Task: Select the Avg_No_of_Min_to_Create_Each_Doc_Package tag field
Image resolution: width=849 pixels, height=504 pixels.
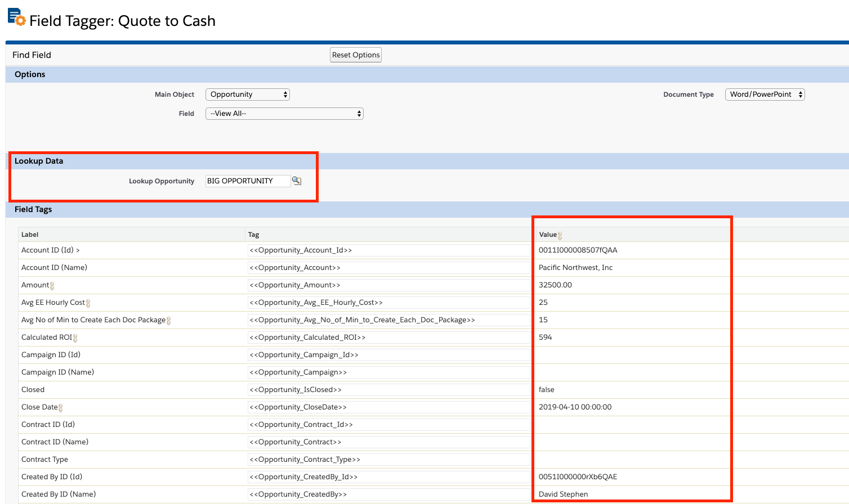Action: [x=389, y=320]
